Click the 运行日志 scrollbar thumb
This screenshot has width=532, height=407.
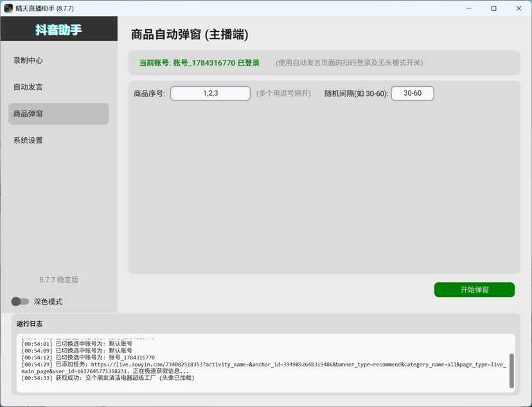point(511,371)
